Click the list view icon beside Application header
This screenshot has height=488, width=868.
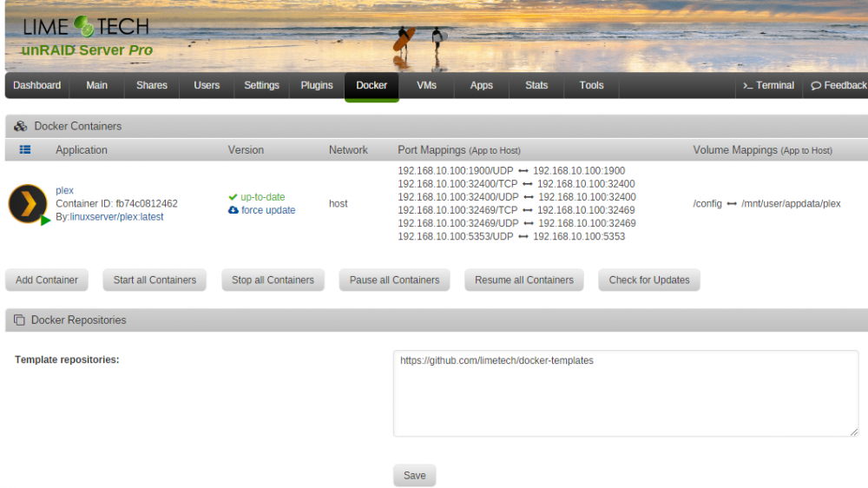coord(25,149)
